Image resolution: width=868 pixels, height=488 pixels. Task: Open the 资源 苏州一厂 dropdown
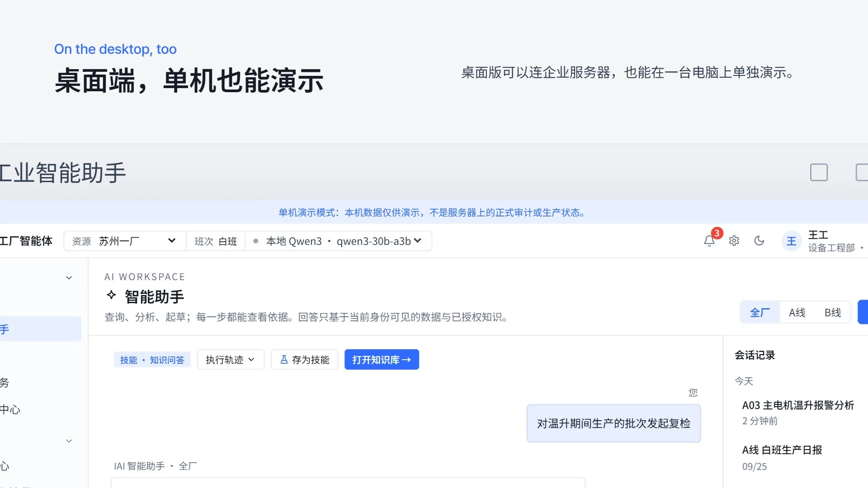(x=125, y=241)
